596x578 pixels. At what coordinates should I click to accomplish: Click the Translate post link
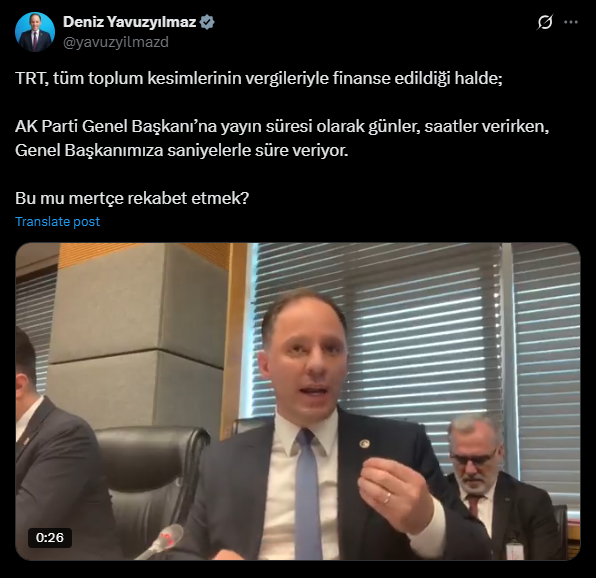[x=57, y=222]
